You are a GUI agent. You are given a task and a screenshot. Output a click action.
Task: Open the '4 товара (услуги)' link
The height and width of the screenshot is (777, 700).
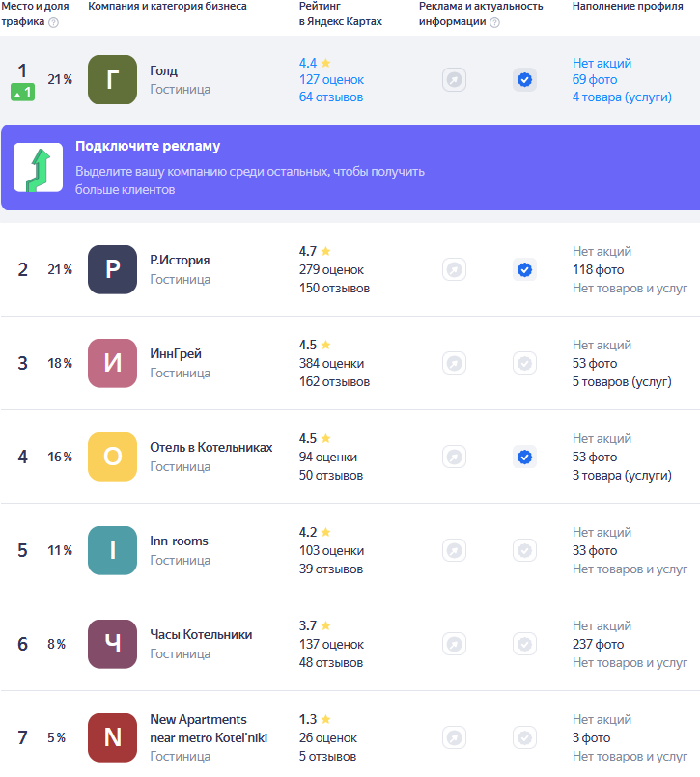pos(622,97)
